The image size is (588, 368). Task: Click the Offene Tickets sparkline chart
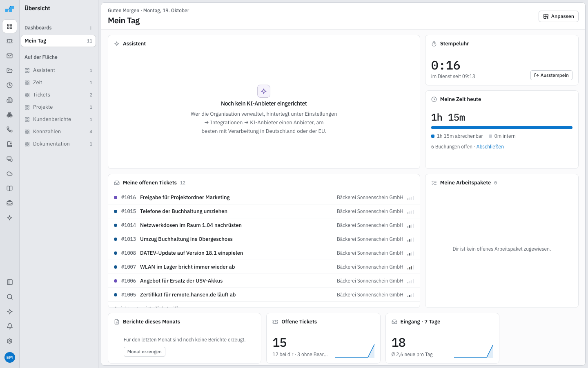355,351
